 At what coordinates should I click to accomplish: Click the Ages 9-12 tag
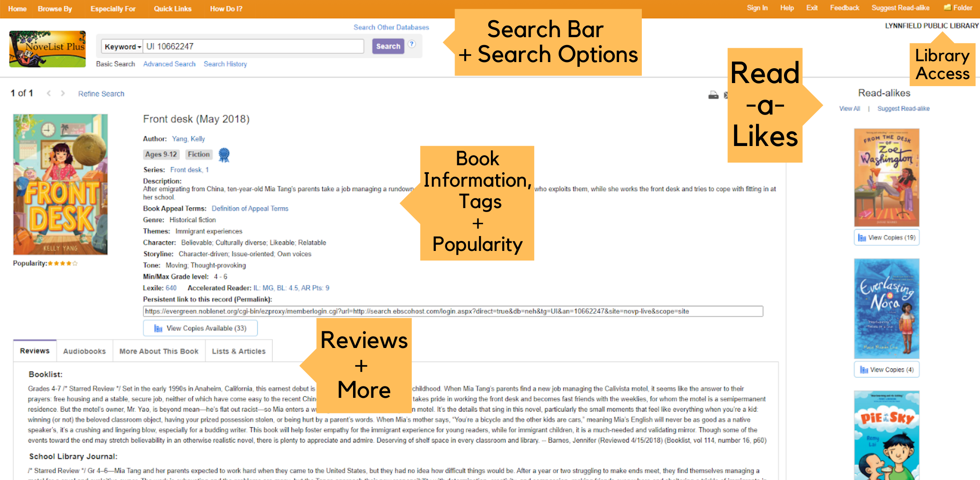tap(161, 154)
